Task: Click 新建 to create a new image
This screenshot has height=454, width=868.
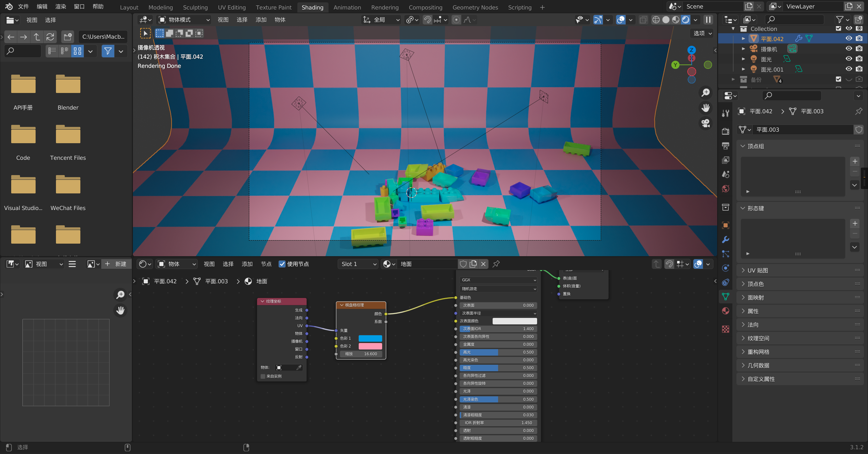Action: tap(116, 264)
